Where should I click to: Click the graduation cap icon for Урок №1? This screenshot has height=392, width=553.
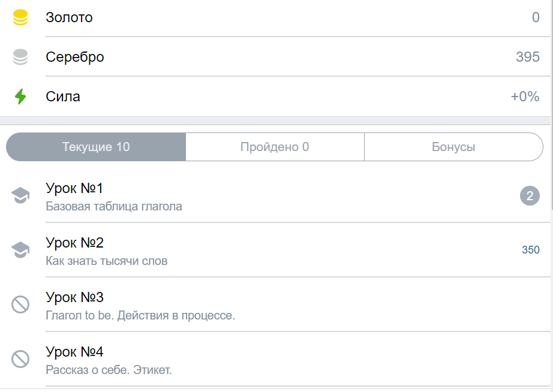(x=20, y=195)
